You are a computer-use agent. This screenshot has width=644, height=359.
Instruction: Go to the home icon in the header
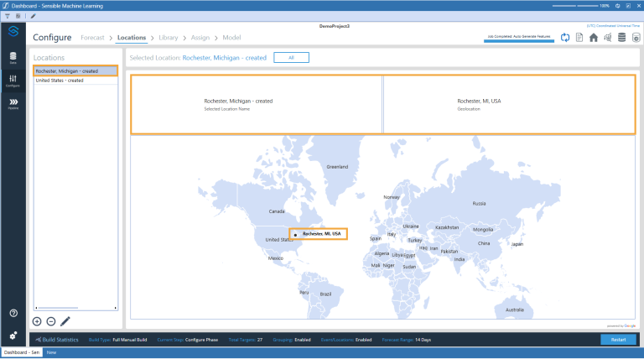point(594,38)
